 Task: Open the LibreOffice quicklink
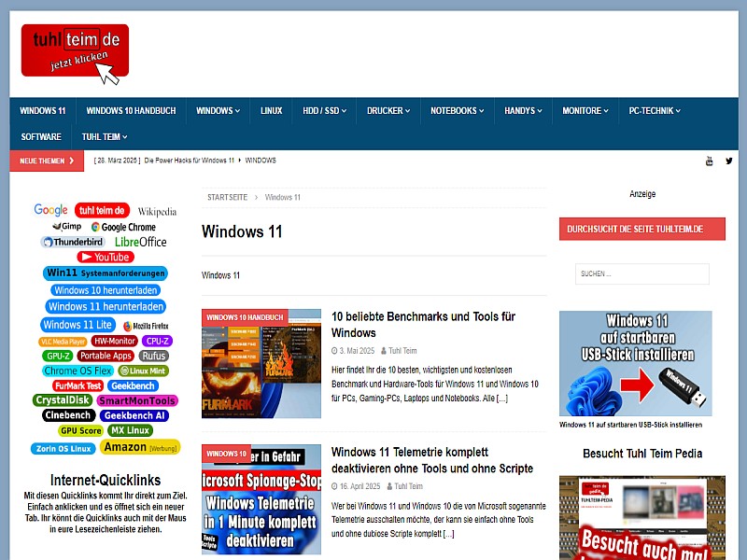141,242
